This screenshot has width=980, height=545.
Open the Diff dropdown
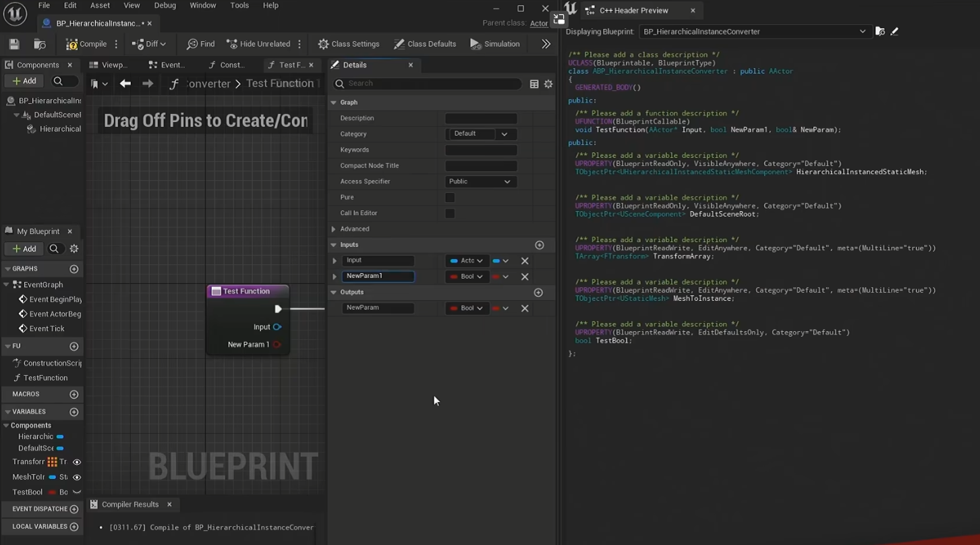[x=149, y=44]
